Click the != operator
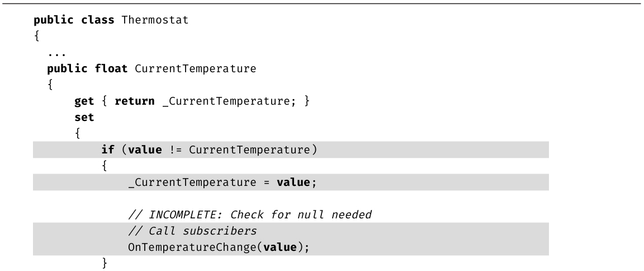The width and height of the screenshot is (644, 271). pyautogui.click(x=174, y=151)
